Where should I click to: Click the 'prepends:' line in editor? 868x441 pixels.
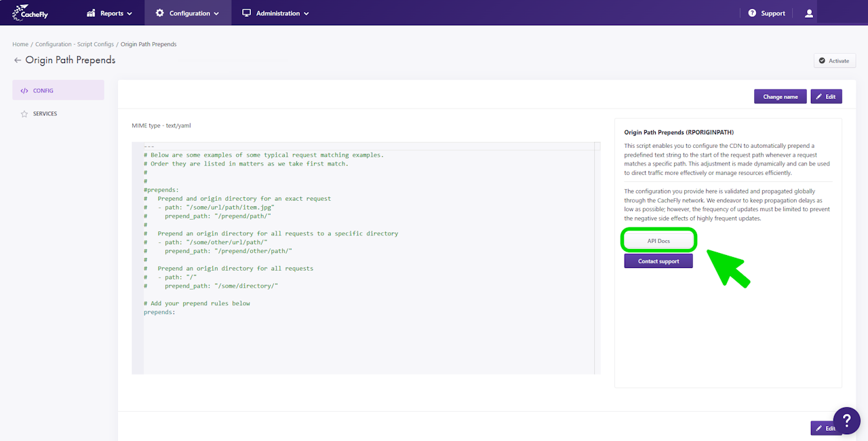(x=159, y=312)
